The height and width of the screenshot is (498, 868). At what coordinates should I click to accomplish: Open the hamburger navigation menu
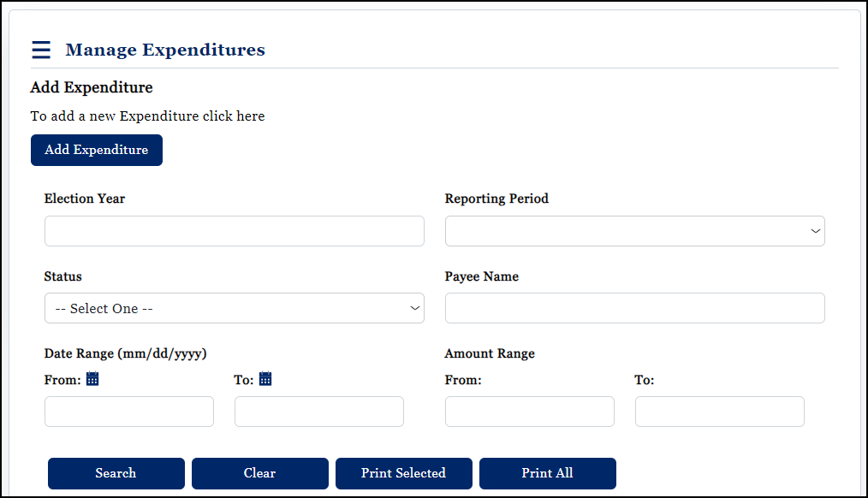tap(41, 50)
